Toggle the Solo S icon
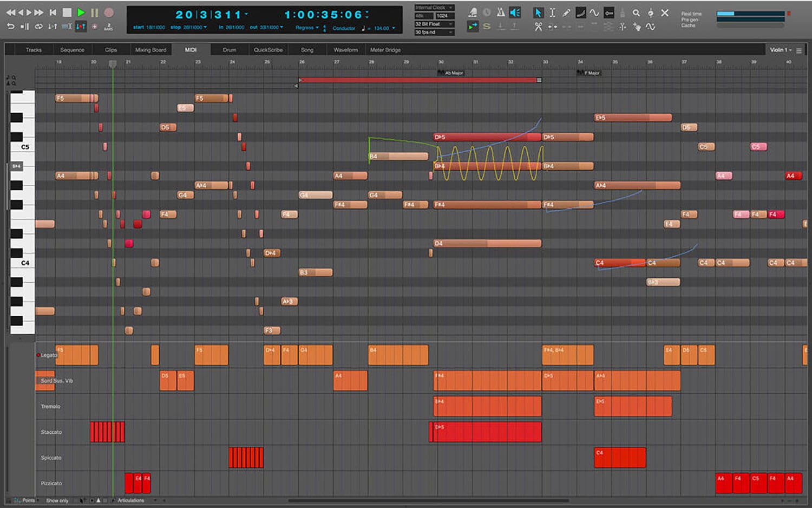 click(x=487, y=26)
